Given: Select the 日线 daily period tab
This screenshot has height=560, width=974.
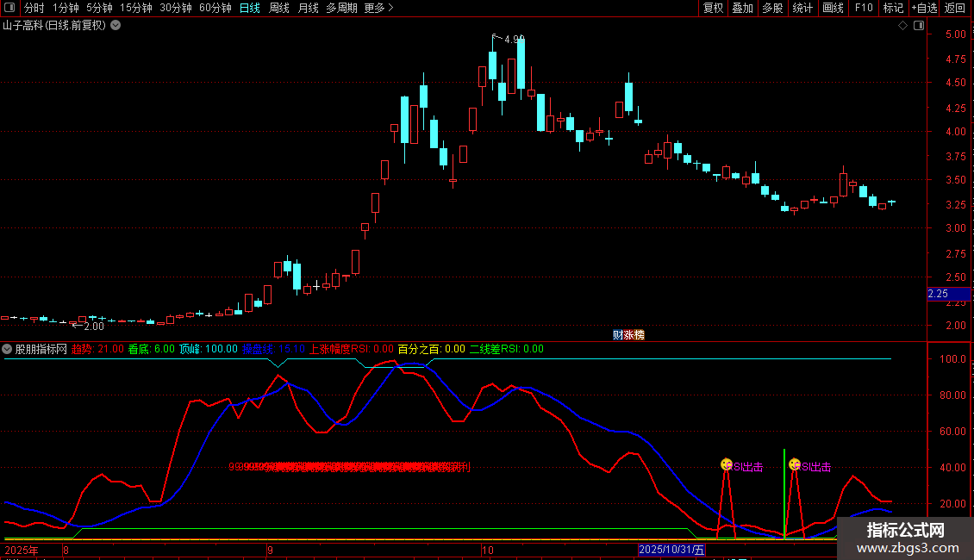Looking at the screenshot, I should (250, 8).
